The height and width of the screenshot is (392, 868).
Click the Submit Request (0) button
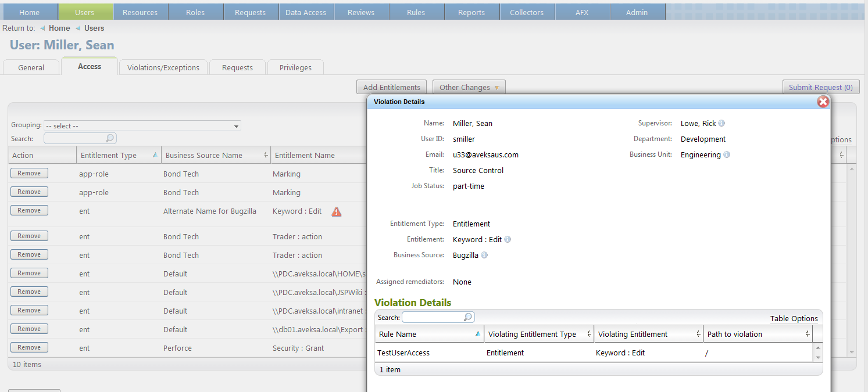820,88
